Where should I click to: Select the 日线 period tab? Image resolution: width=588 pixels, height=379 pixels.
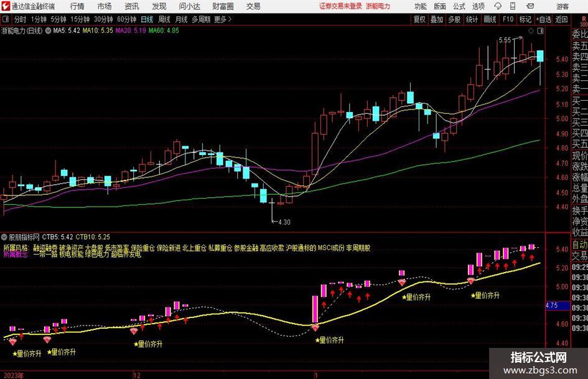pos(147,19)
